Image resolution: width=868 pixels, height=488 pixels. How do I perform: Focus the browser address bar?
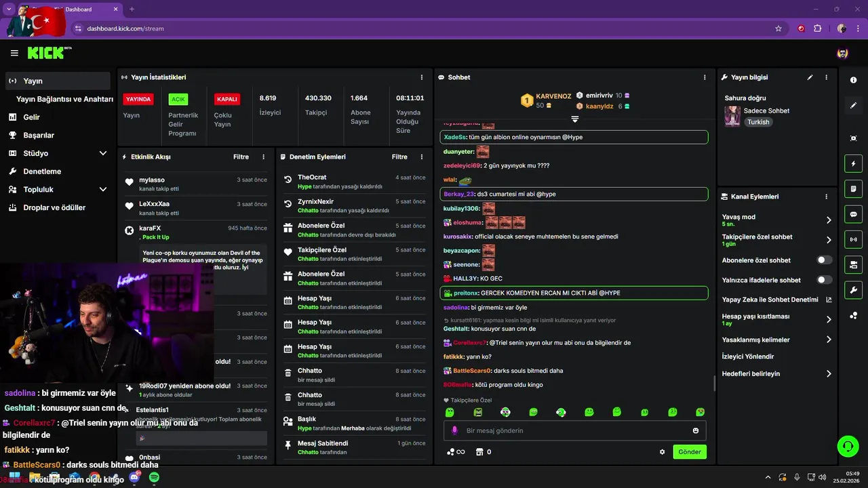[420, 28]
